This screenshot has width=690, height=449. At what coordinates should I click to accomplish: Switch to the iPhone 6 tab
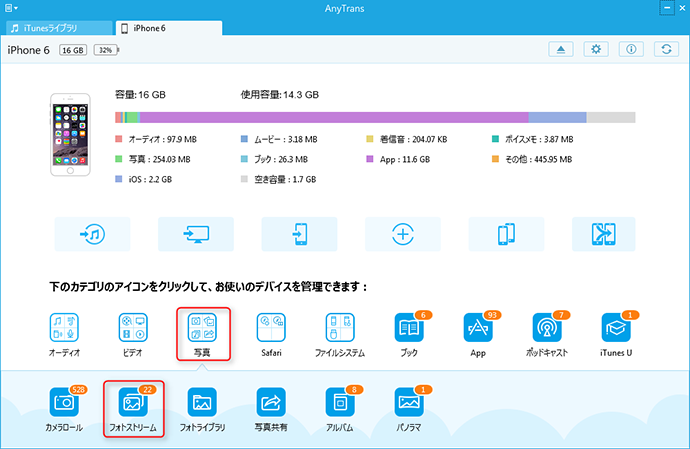click(169, 28)
